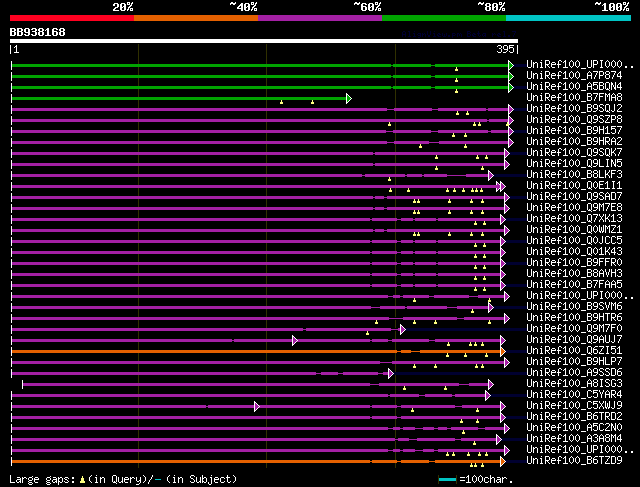Click the UniRef100_B9HRA2 label
Image resolution: width=640 pixels, height=487 pixels.
(x=574, y=142)
